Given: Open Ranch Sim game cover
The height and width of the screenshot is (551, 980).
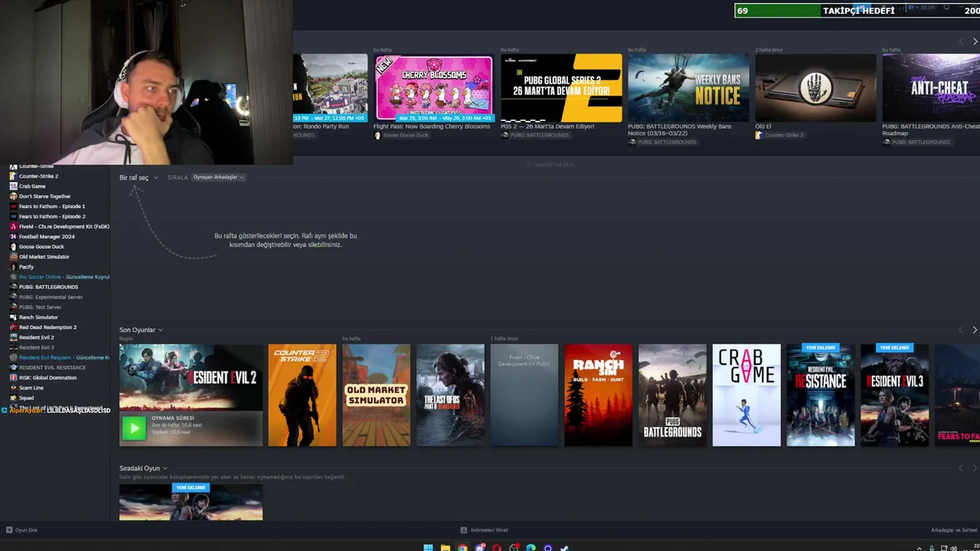Looking at the screenshot, I should (x=598, y=395).
